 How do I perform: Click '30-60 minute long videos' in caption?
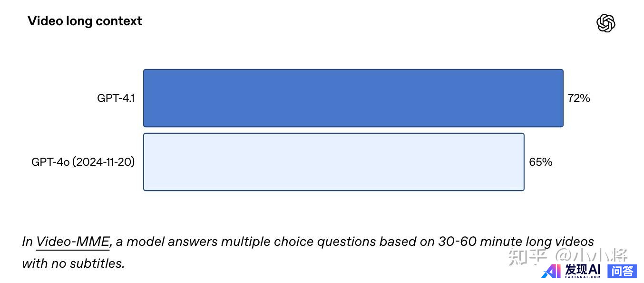click(x=515, y=242)
